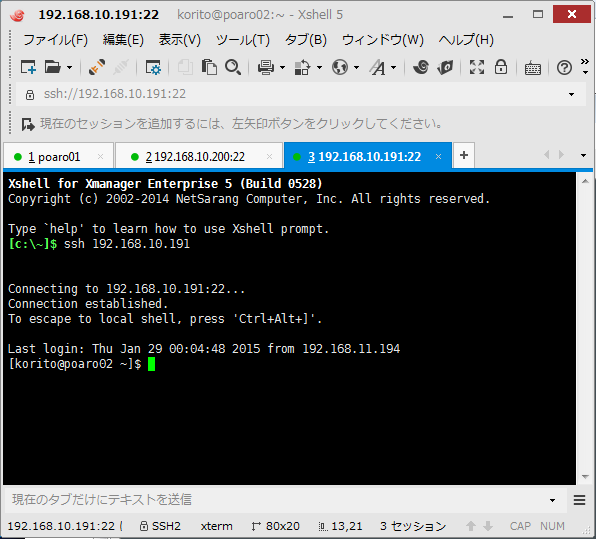Launch the Xagent icon next to Xftp

click(445, 67)
